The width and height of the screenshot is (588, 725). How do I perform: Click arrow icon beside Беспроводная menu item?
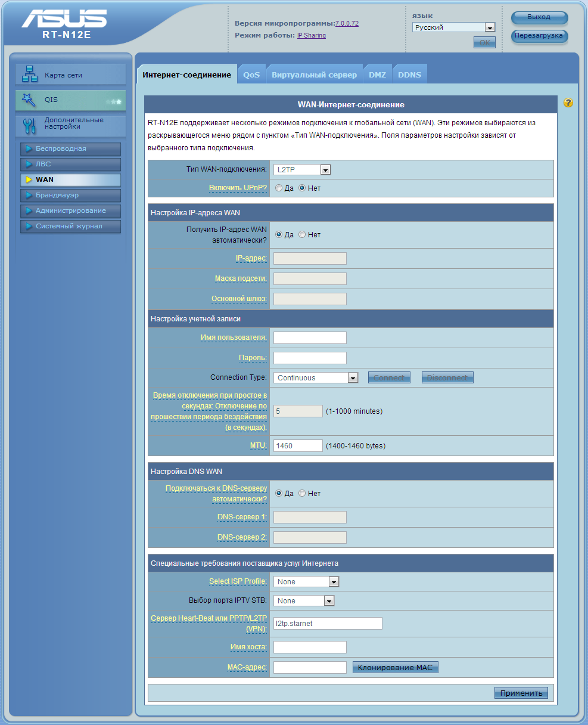click(29, 149)
